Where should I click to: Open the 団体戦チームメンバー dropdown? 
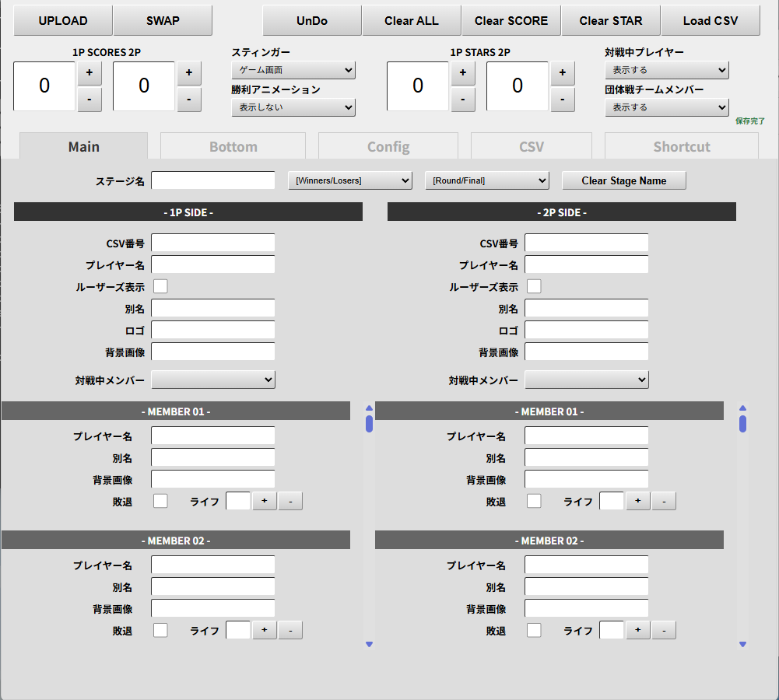667,107
